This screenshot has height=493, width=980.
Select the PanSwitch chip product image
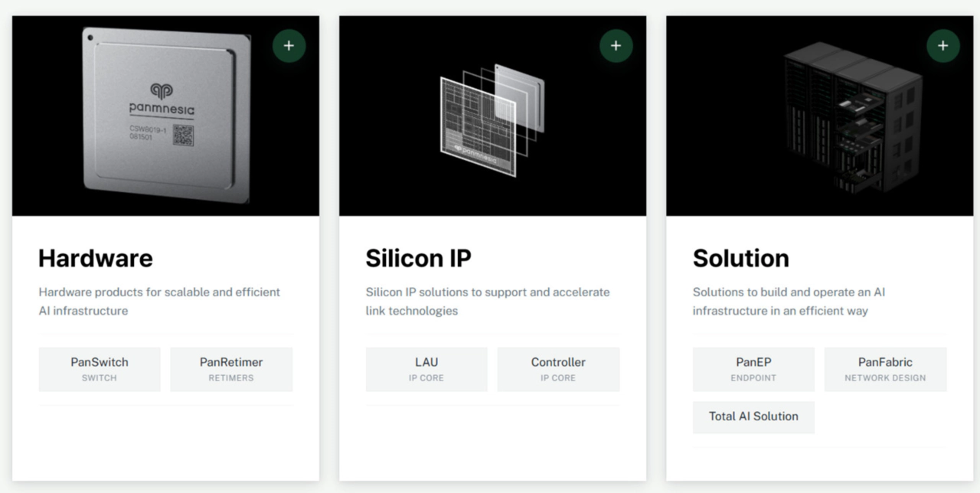(x=163, y=115)
